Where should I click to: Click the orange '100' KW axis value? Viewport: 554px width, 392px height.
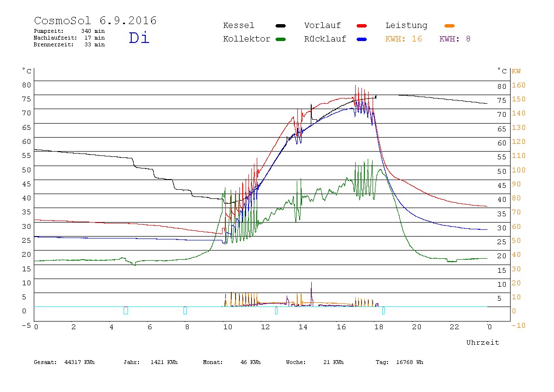pyautogui.click(x=519, y=170)
